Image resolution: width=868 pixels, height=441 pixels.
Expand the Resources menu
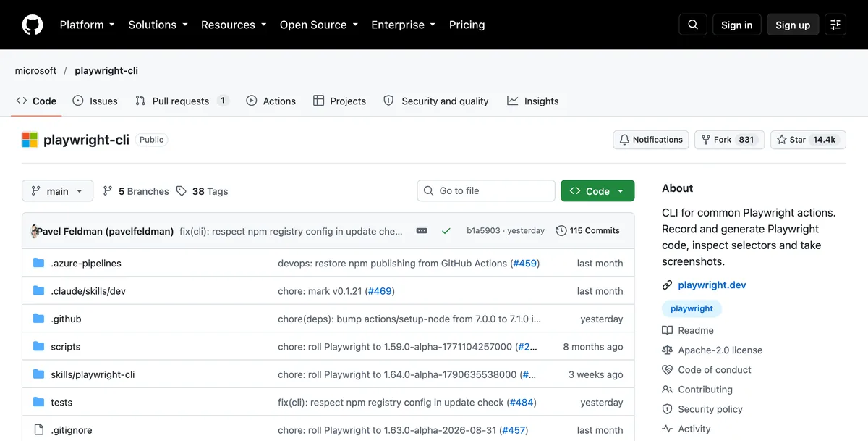coord(234,25)
